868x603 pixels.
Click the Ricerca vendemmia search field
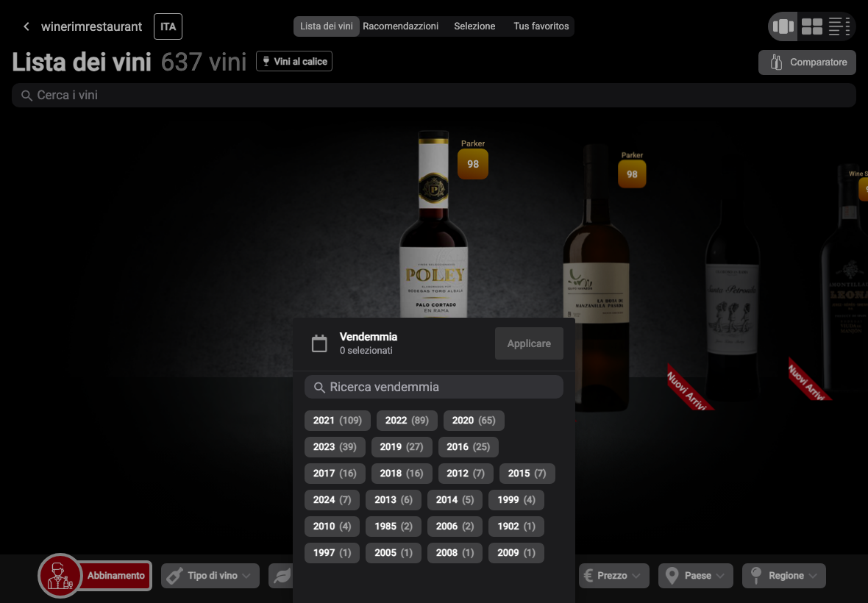pyautogui.click(x=434, y=388)
